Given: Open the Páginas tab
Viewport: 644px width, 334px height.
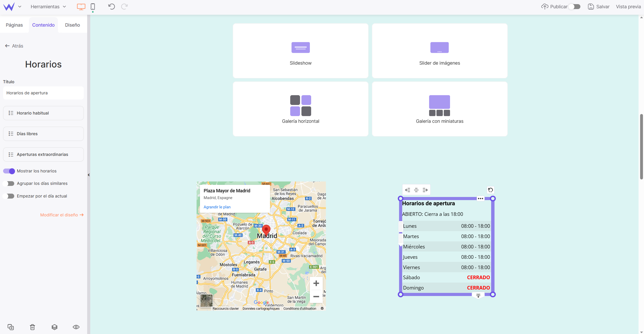Looking at the screenshot, I should point(14,25).
